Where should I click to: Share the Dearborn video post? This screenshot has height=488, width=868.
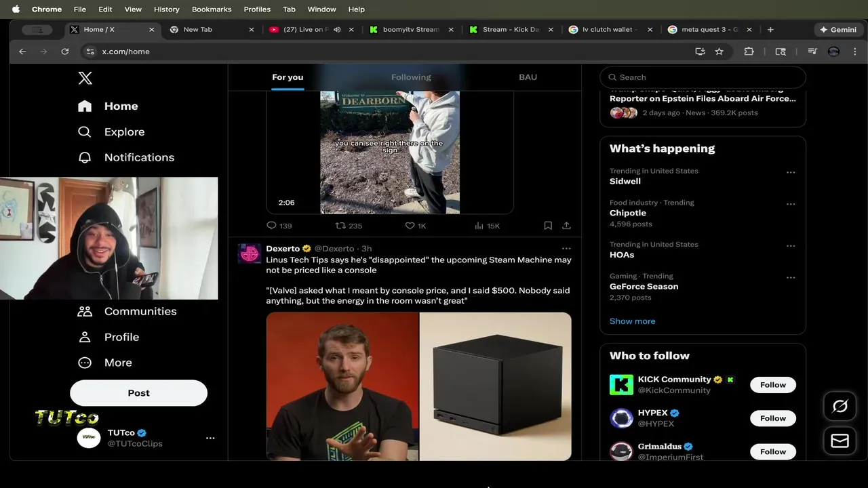click(566, 226)
